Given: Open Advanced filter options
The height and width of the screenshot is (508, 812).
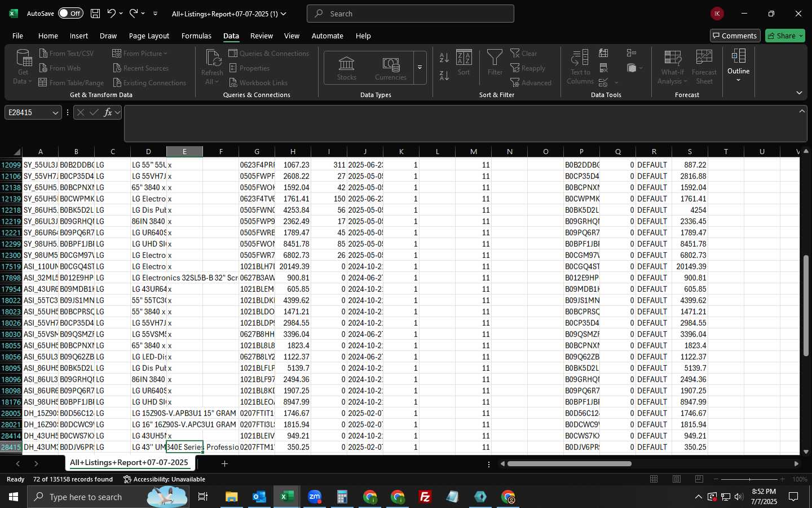Looking at the screenshot, I should click(531, 82).
